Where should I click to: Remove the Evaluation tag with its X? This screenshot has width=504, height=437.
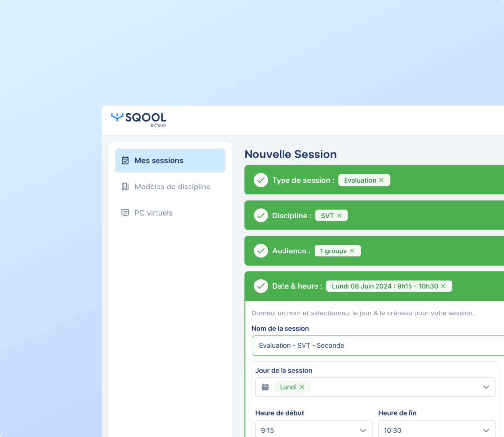(x=381, y=180)
